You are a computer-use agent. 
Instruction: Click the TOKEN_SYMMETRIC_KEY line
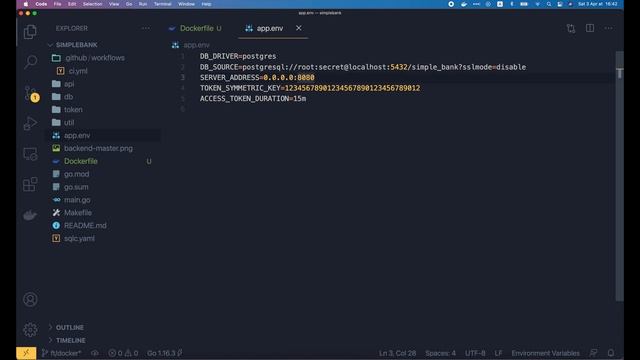(310, 88)
